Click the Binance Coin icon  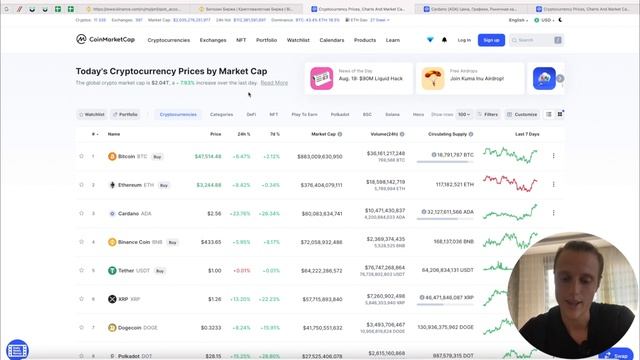coord(112,242)
